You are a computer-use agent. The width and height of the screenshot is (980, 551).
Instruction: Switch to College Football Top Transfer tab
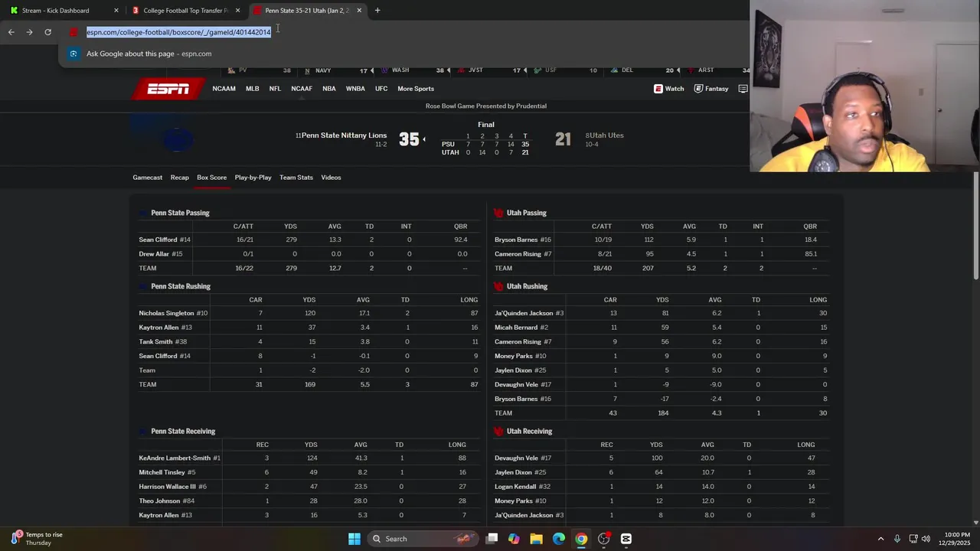[x=184, y=11]
